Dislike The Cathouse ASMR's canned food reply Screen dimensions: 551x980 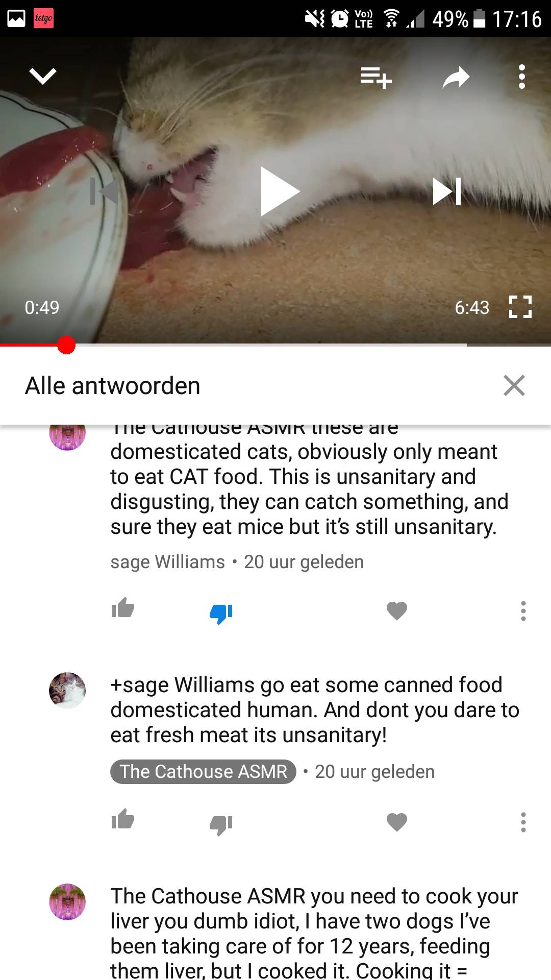coord(221,825)
